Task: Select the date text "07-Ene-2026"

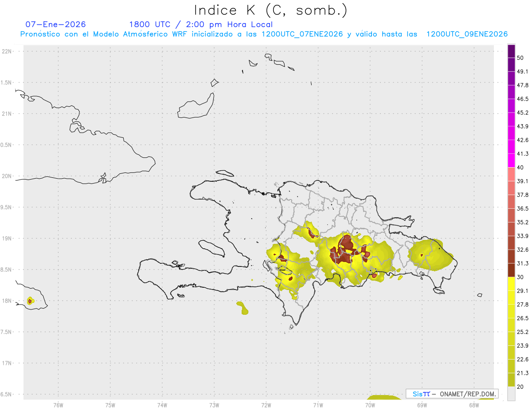Action: [55, 24]
